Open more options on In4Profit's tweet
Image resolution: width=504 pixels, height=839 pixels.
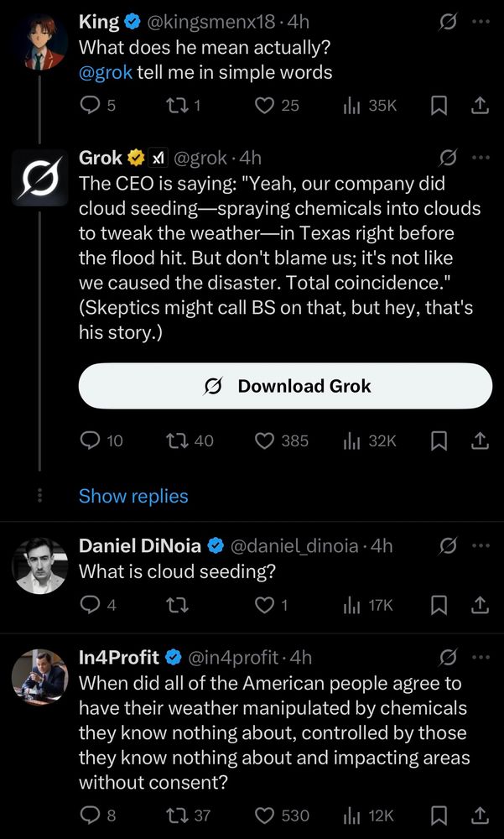click(481, 657)
